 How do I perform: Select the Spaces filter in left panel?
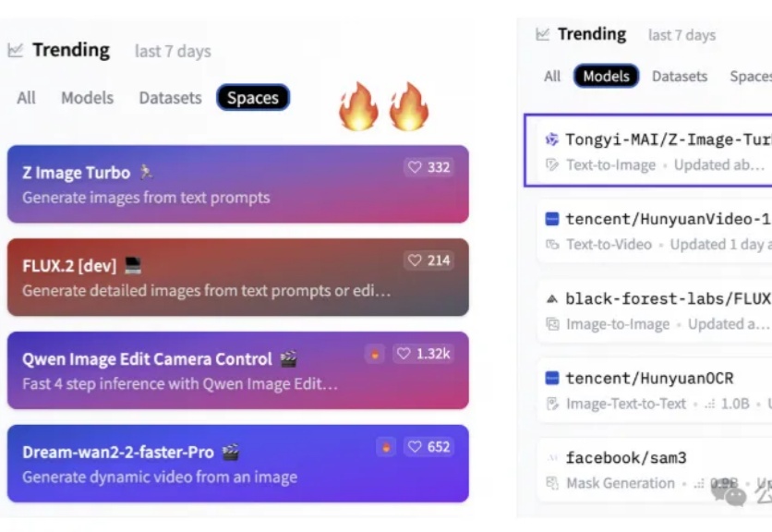click(253, 98)
